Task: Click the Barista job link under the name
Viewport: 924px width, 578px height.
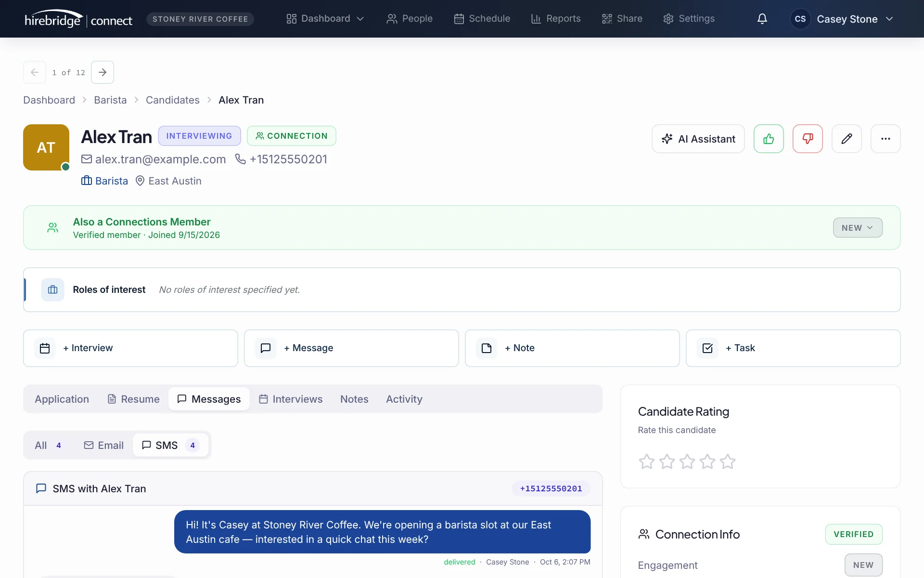Action: tap(112, 181)
